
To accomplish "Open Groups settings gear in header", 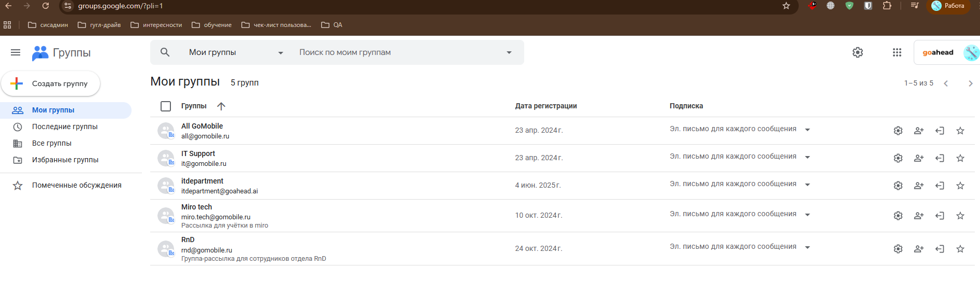I will [857, 52].
